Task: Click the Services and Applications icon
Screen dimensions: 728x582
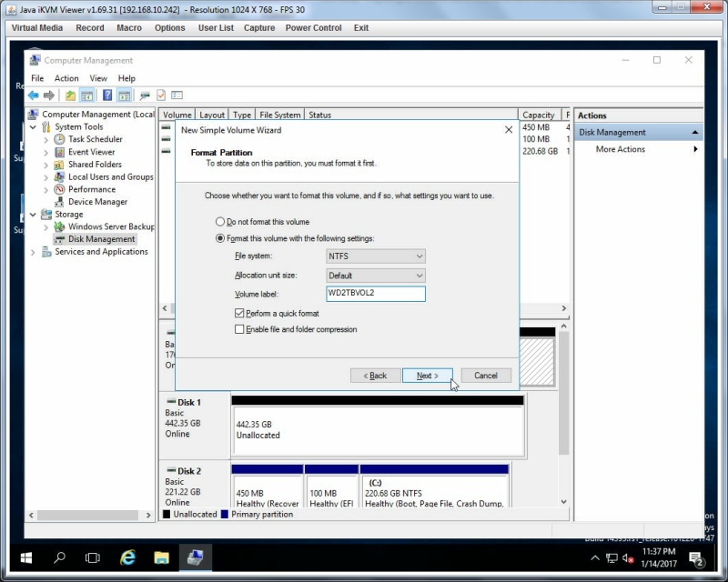Action: coord(46,252)
